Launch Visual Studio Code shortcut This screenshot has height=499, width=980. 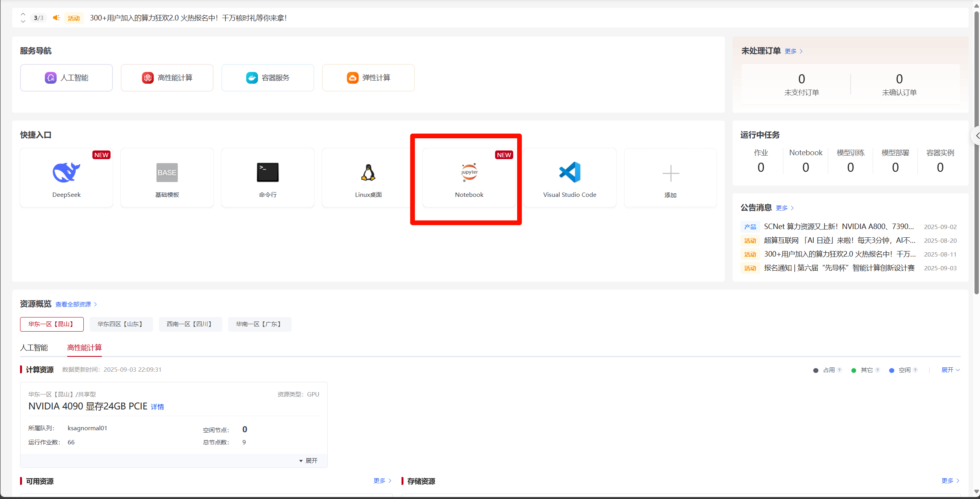570,172
